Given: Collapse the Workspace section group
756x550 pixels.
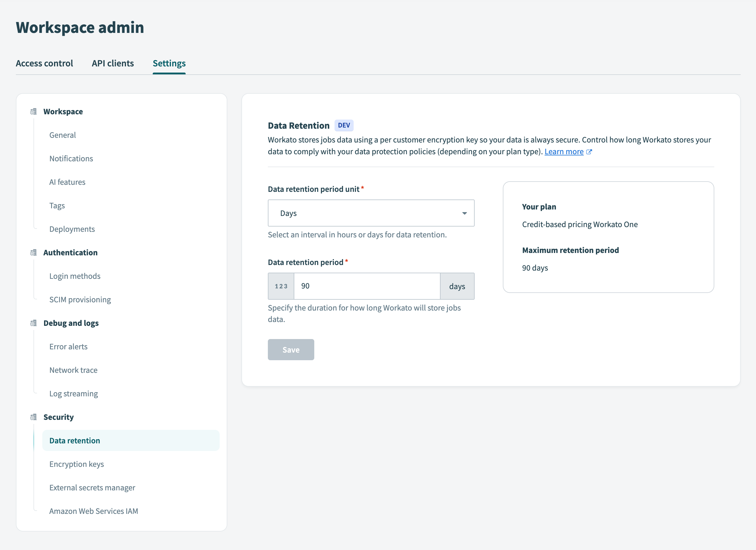Looking at the screenshot, I should (x=63, y=111).
